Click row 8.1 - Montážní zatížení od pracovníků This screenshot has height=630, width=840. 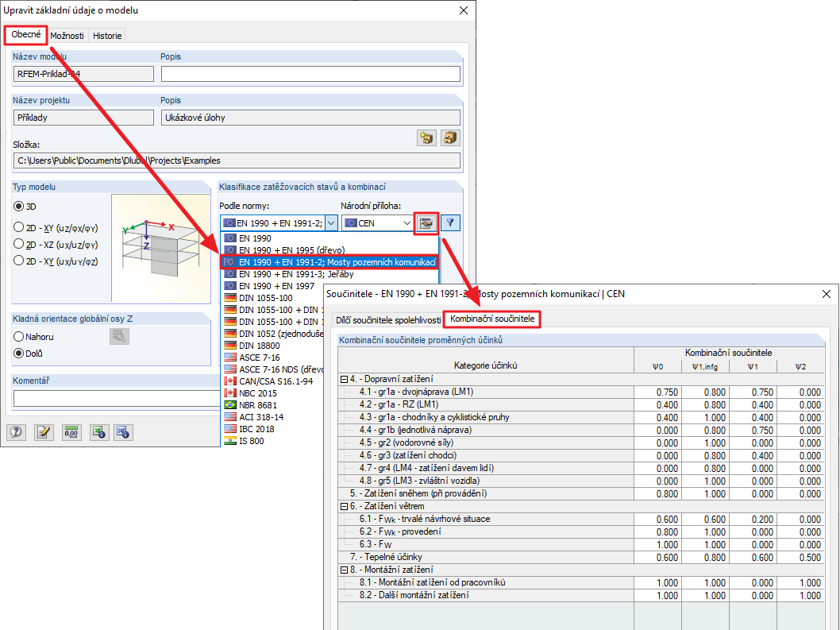[581, 583]
